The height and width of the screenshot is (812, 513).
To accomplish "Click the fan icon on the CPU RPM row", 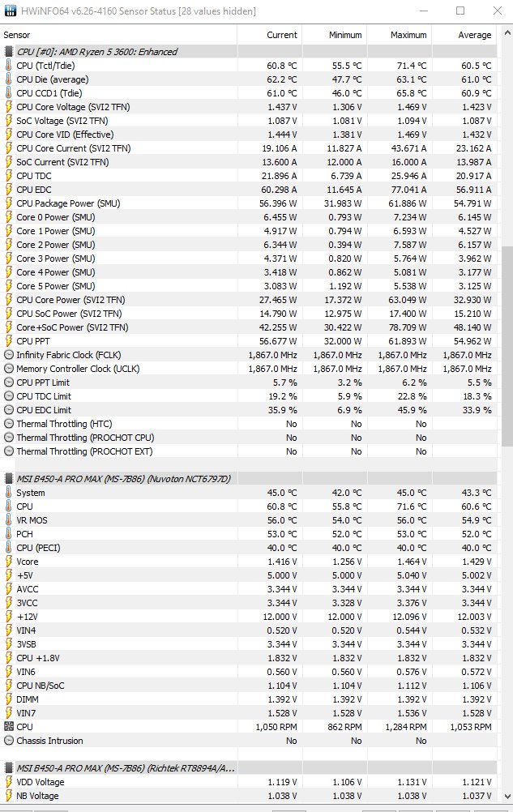I will (9, 727).
